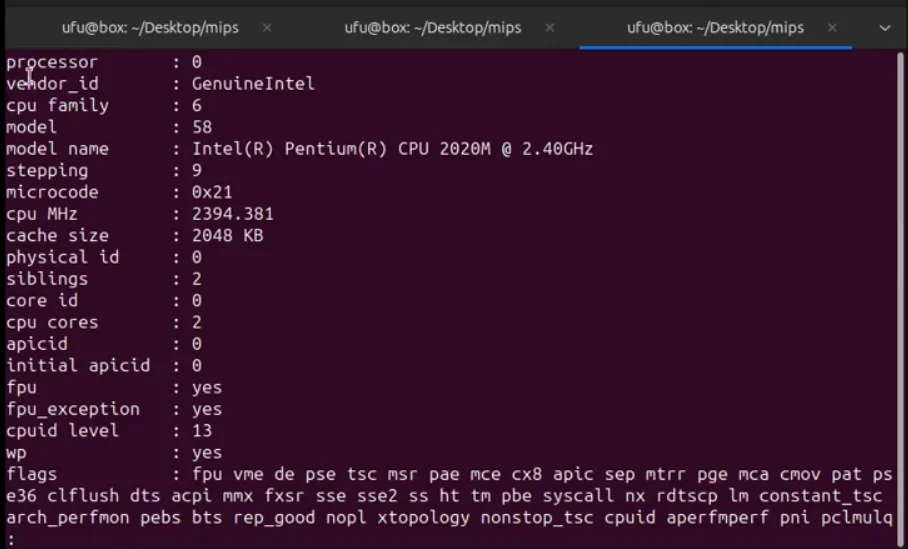Viewport: 908px width, 549px height.
Task: Click the 'siblings' label
Action: (x=47, y=279)
